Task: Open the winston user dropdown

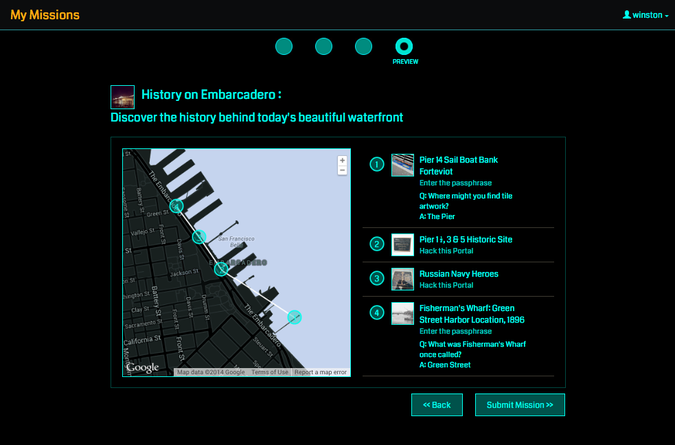Action: click(645, 15)
